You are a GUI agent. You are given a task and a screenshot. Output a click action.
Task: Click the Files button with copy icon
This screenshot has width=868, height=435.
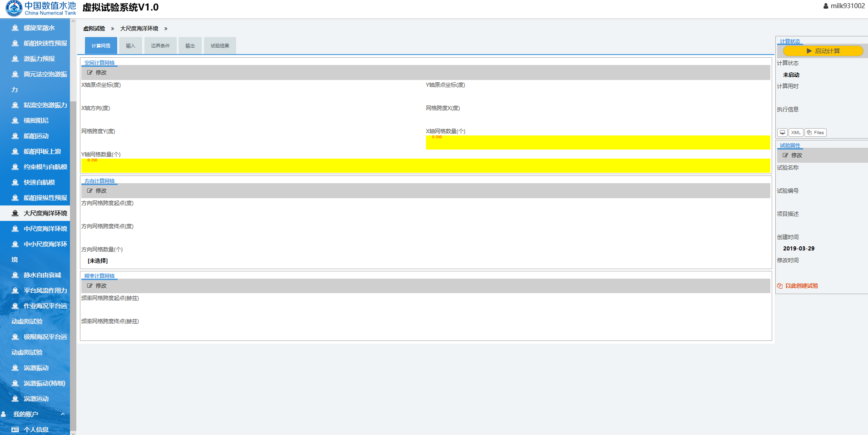point(815,133)
